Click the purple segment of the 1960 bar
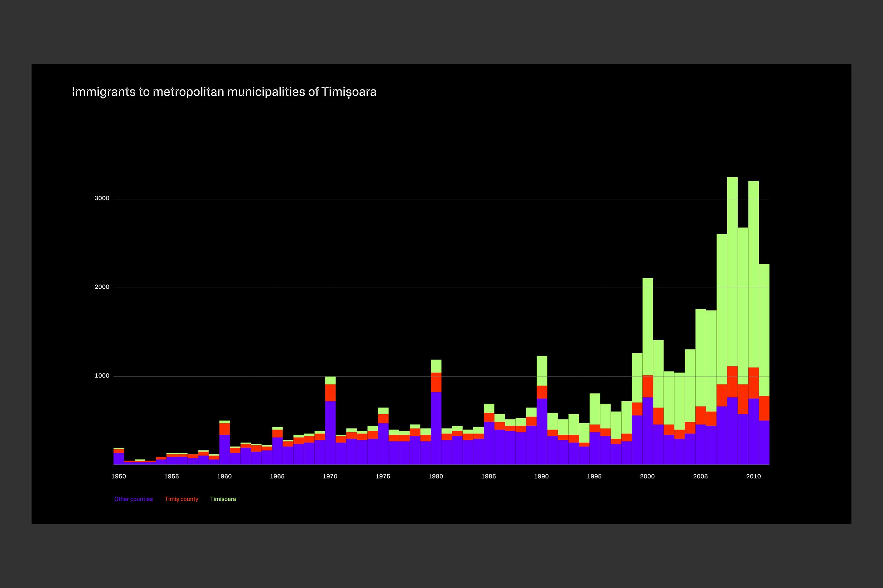883x588 pixels. pos(225,449)
